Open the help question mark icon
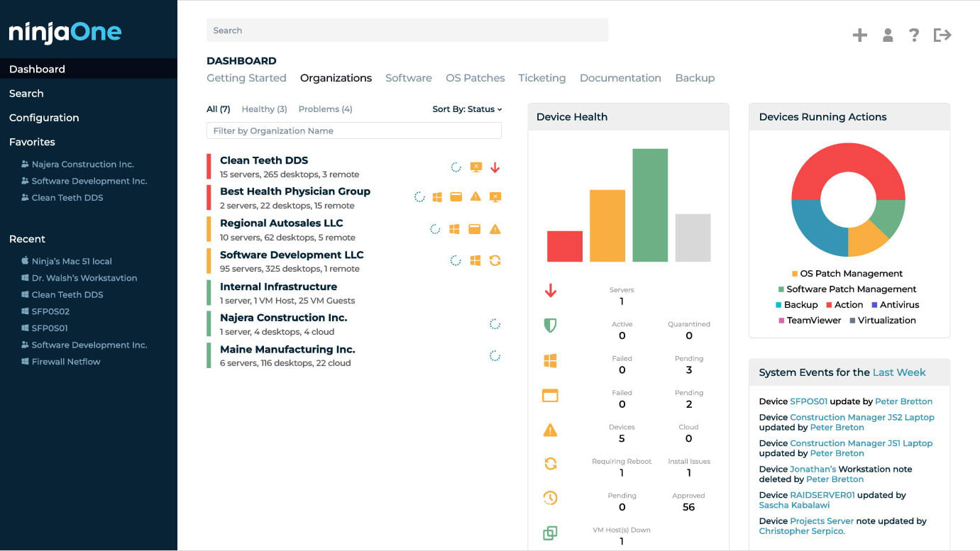Screen dimensions: 980x551 pos(914,34)
